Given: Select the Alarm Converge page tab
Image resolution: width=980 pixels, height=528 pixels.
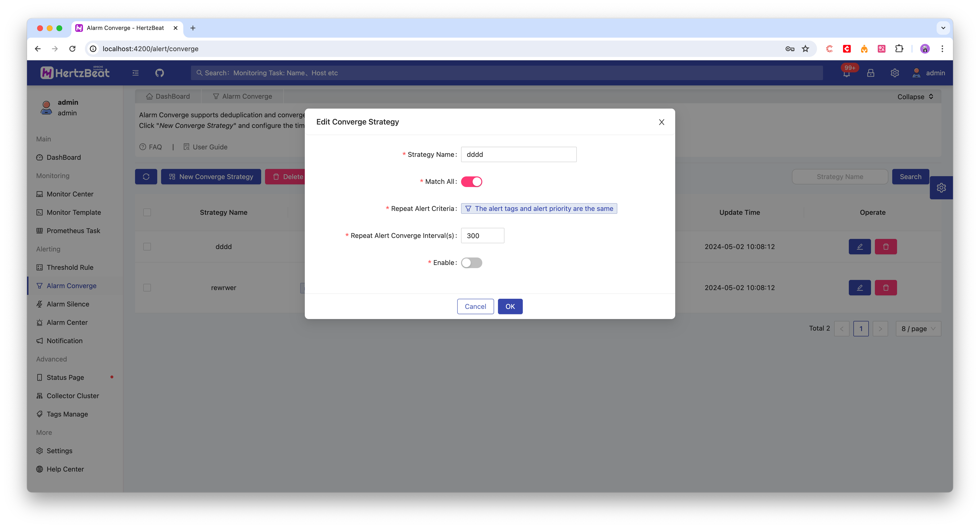Looking at the screenshot, I should 243,96.
